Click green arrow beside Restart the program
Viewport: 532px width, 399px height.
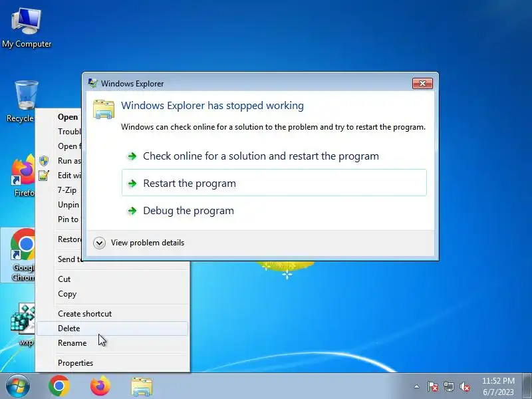[x=132, y=184]
